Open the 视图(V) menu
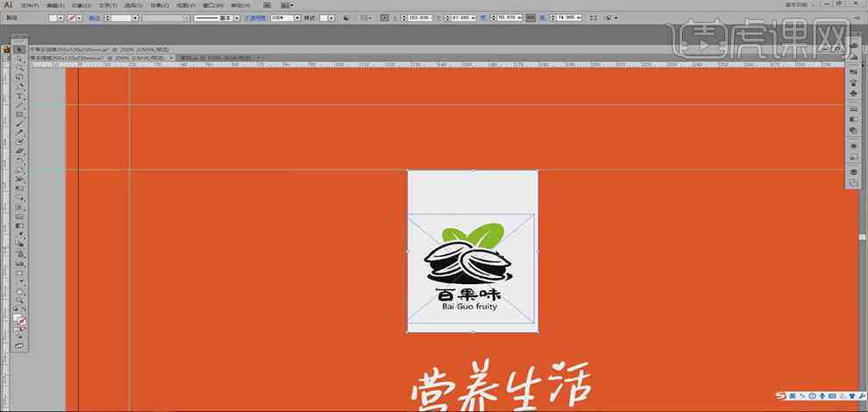 [186, 5]
